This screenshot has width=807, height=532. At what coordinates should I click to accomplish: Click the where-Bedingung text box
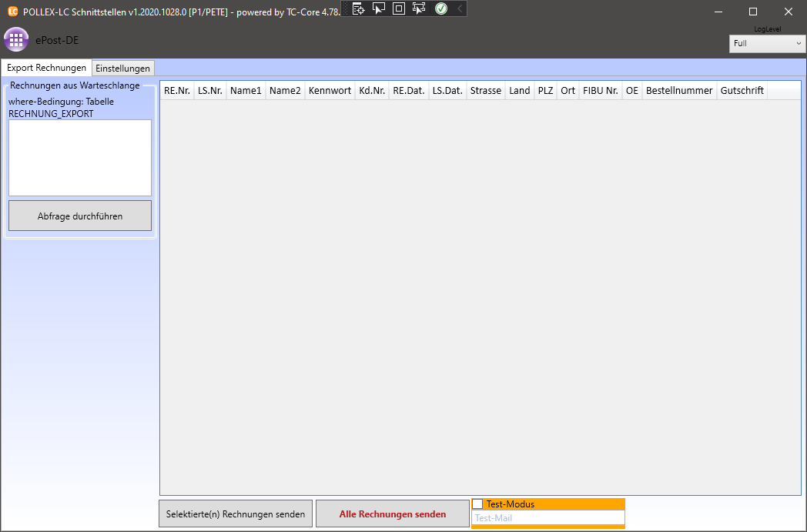click(x=80, y=158)
